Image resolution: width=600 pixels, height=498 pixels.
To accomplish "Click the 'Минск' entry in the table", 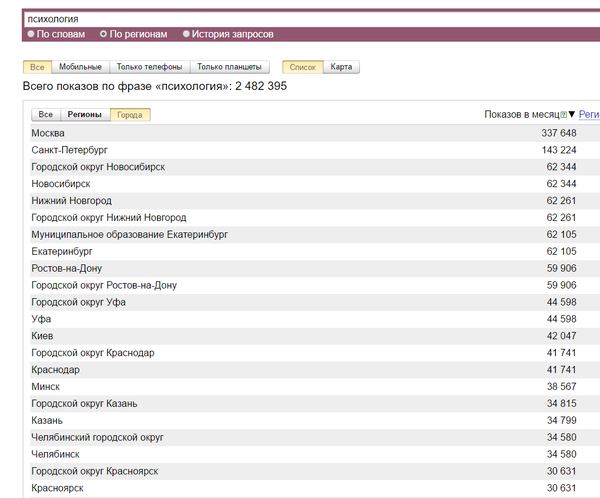I will (45, 386).
